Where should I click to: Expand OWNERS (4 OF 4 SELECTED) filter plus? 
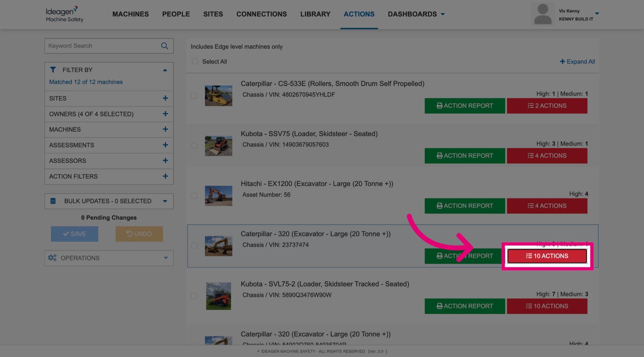click(165, 114)
